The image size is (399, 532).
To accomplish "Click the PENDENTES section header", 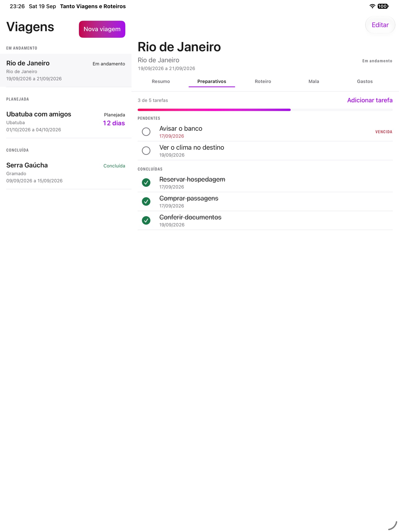I will [x=149, y=118].
